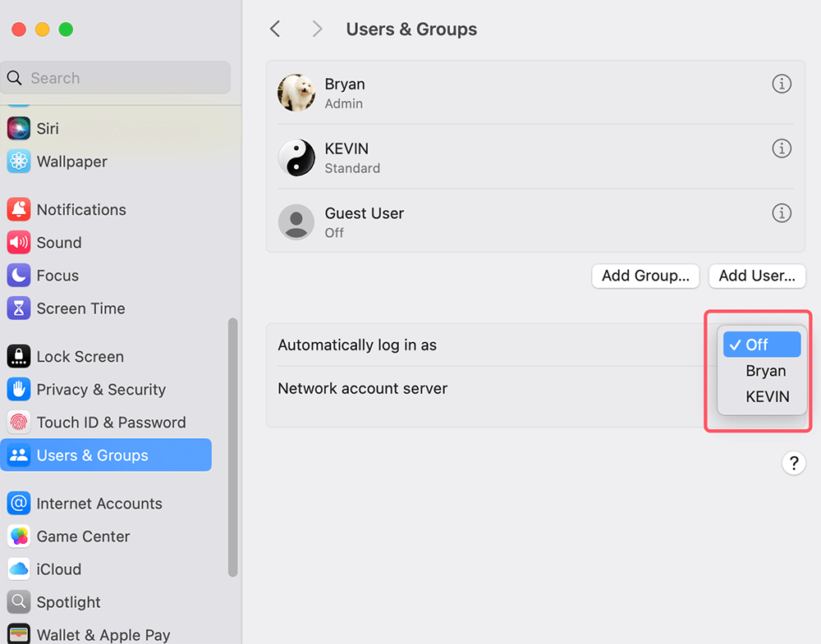Screen dimensions: 821x644
Task: Open iCloud settings from sidebar
Action: click(61, 569)
